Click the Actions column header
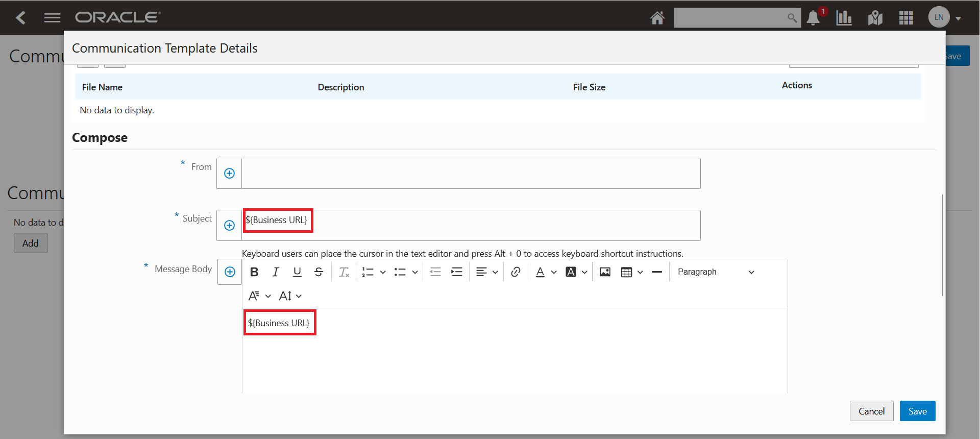The image size is (980, 439). [x=797, y=85]
